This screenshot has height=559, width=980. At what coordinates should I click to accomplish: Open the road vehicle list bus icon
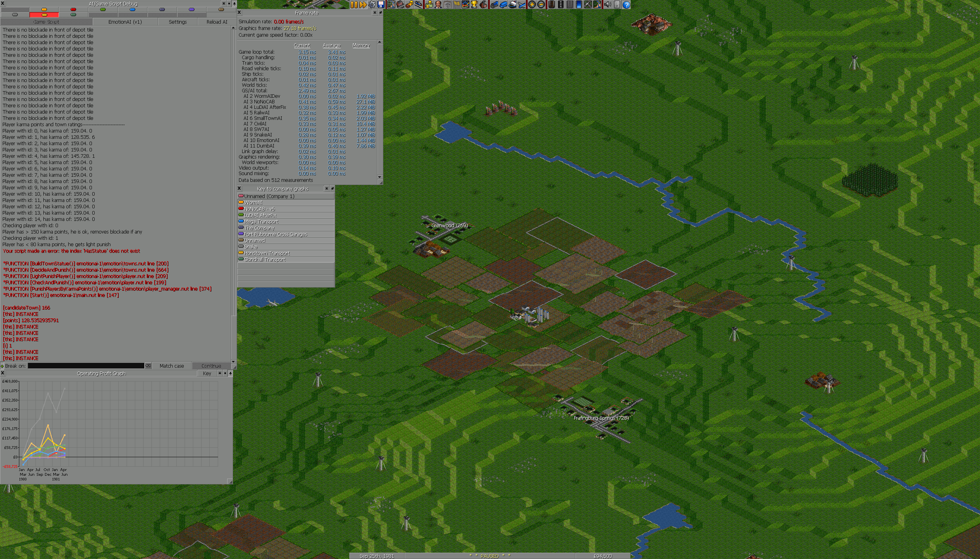[x=503, y=5]
